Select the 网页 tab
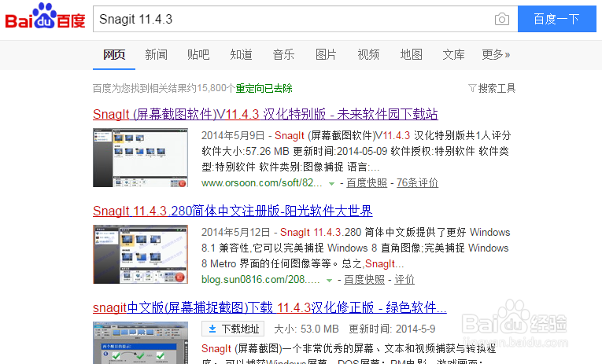The image size is (602, 364). point(114,54)
